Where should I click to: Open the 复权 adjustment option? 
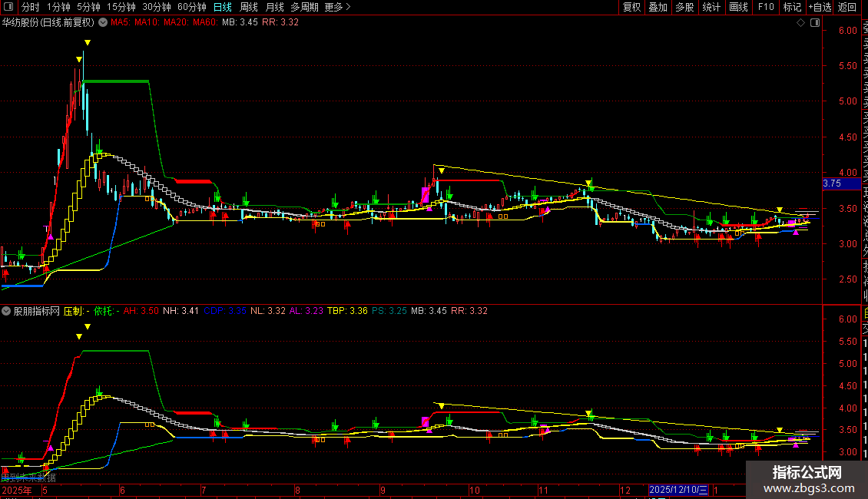(x=631, y=7)
